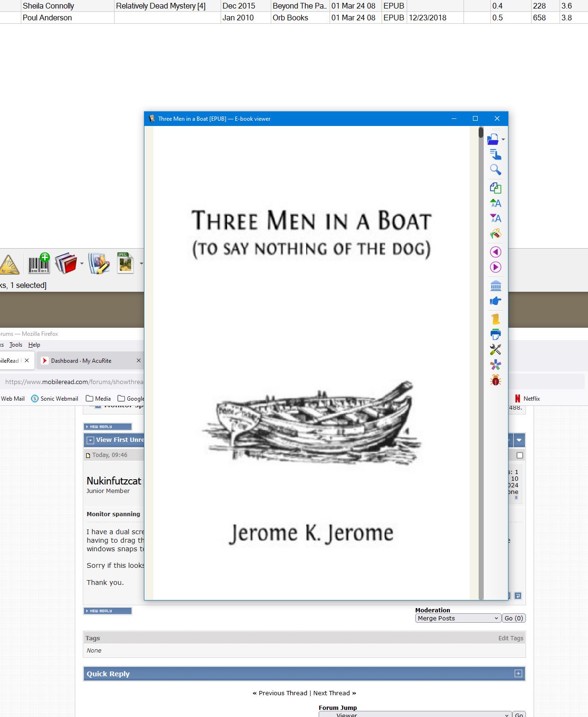Go forward with the purple right arrow

pyautogui.click(x=496, y=267)
